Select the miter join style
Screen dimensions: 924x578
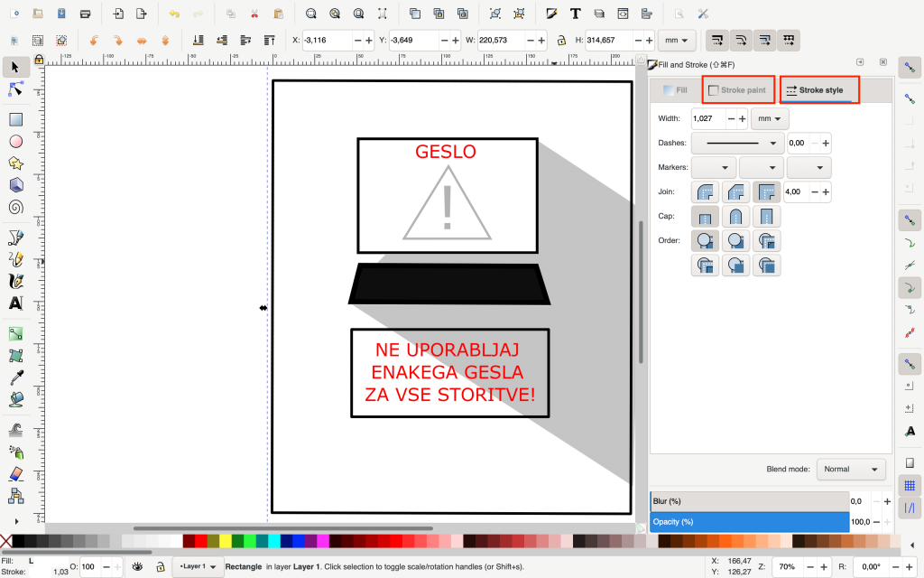766,192
